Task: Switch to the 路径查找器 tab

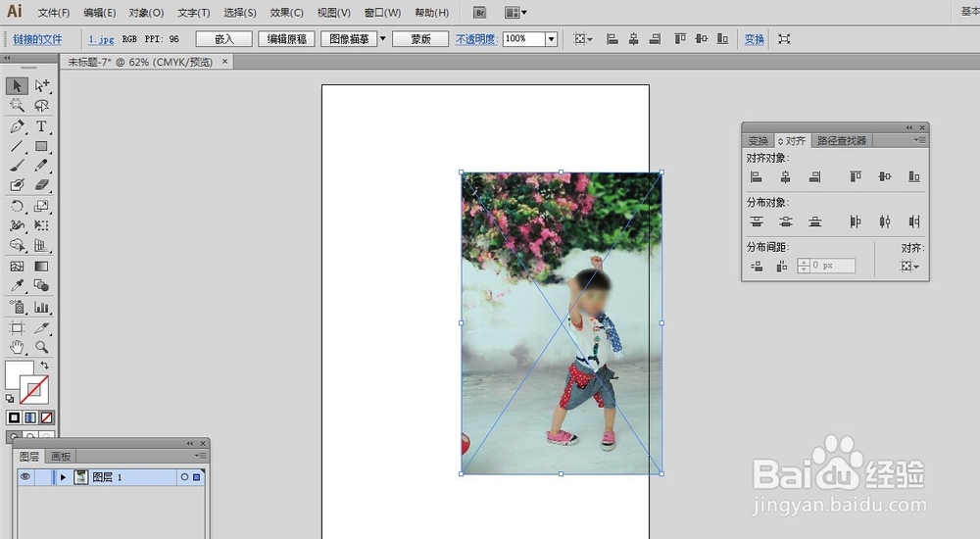Action: [842, 141]
